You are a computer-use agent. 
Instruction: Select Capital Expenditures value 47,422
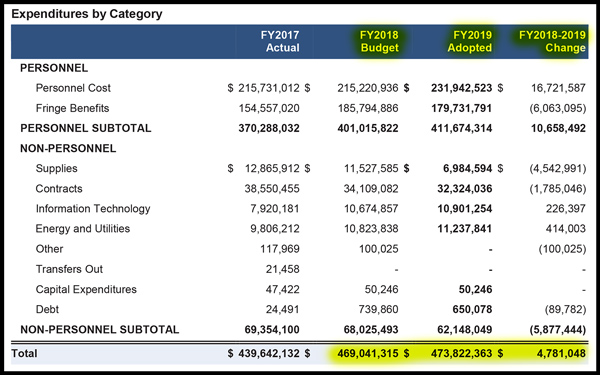[283, 289]
